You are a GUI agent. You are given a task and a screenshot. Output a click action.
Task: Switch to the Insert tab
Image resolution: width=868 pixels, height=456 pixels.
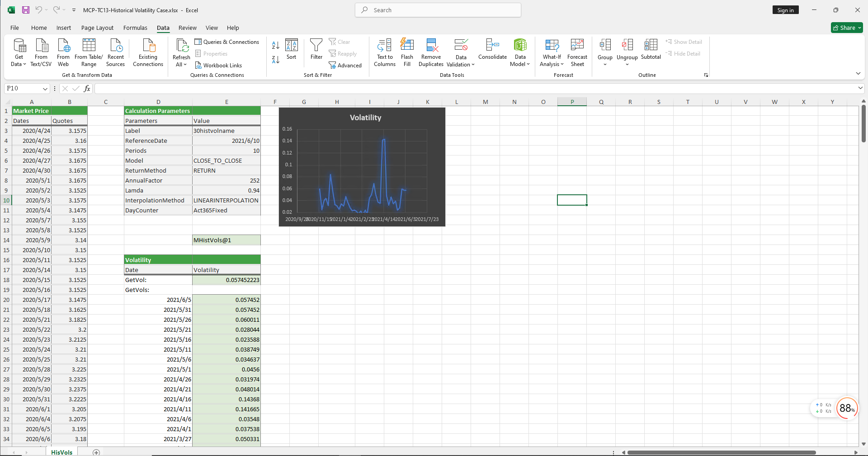pos(64,28)
